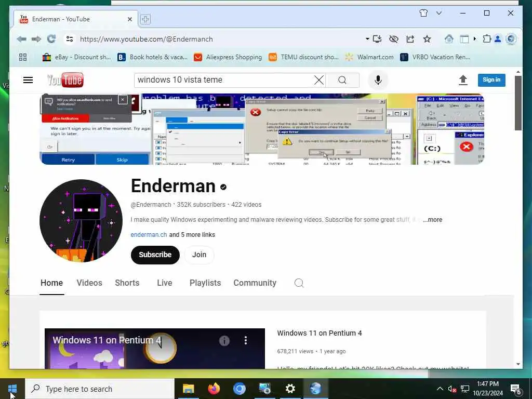The width and height of the screenshot is (532, 399).
Task: Expand the small arrow next to sidebar icon
Action: pos(475,39)
